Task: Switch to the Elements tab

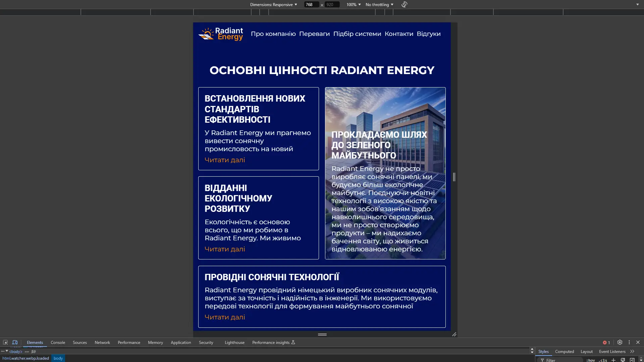Action: click(35, 342)
